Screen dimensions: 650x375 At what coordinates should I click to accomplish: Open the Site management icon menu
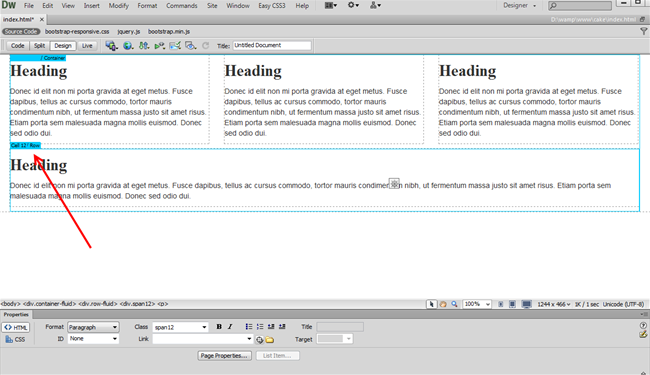point(375,5)
